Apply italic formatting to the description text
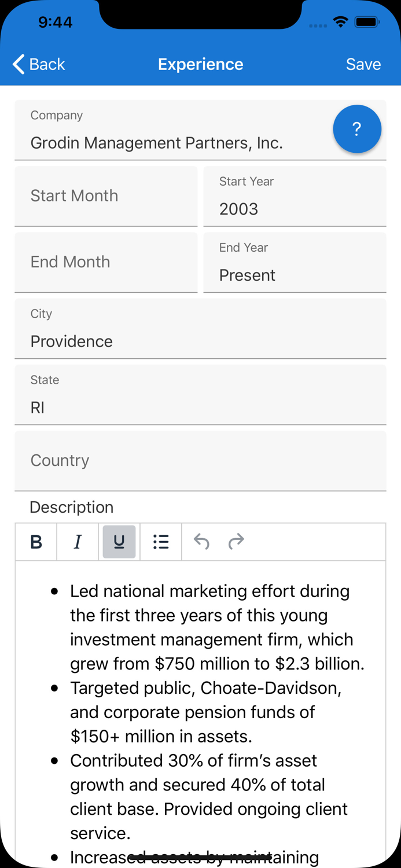The width and height of the screenshot is (401, 868). [78, 542]
